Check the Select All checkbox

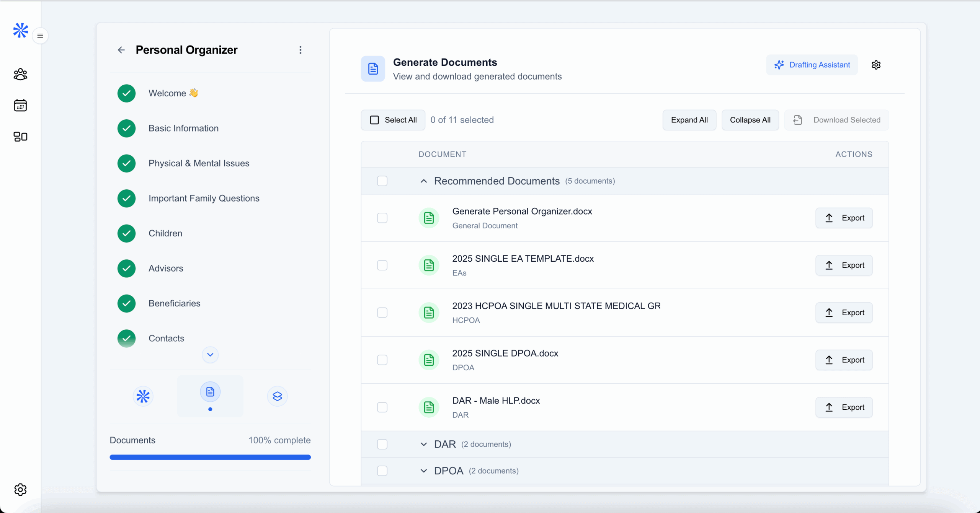pyautogui.click(x=374, y=120)
